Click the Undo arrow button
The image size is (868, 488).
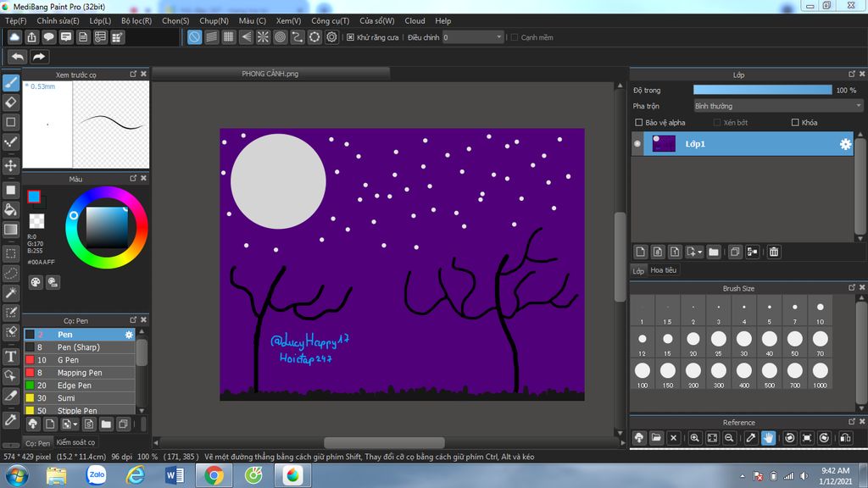(x=18, y=57)
